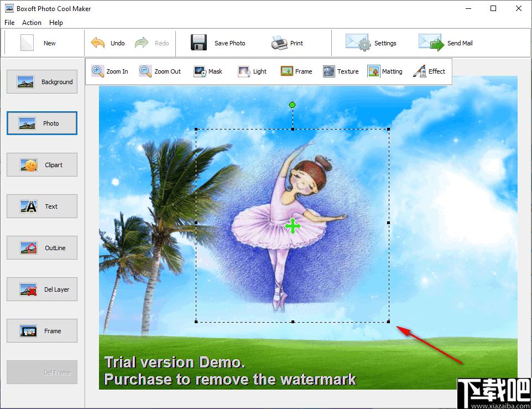532x409 pixels.
Task: Click the top-middle selection handle of the photo
Action: click(x=293, y=130)
